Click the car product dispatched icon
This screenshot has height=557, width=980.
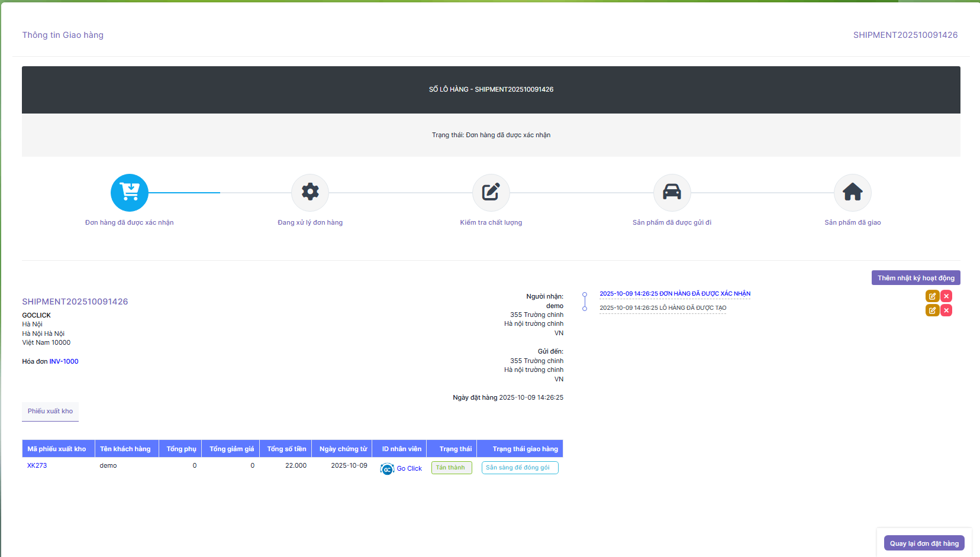(672, 192)
